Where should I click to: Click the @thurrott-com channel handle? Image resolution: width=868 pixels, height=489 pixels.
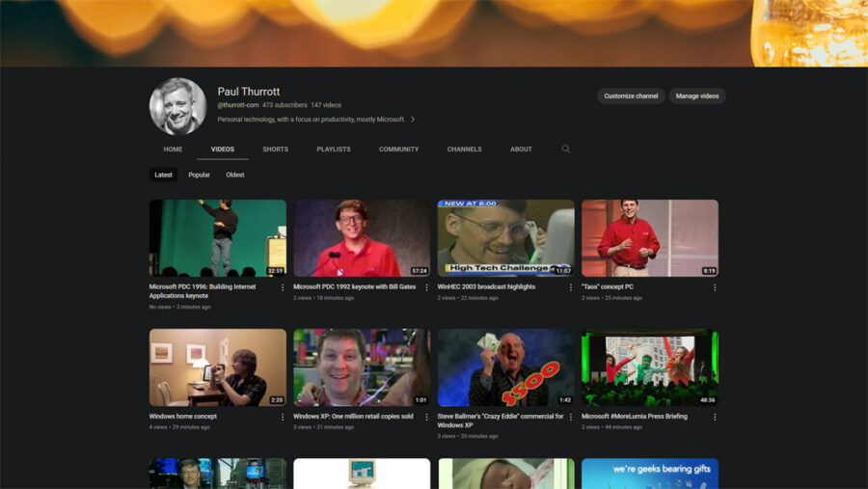pos(238,105)
